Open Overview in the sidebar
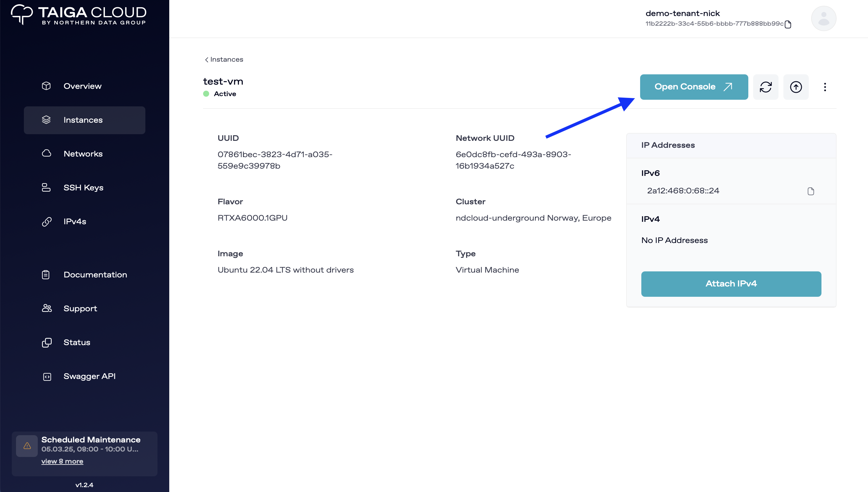The image size is (868, 492). tap(82, 86)
